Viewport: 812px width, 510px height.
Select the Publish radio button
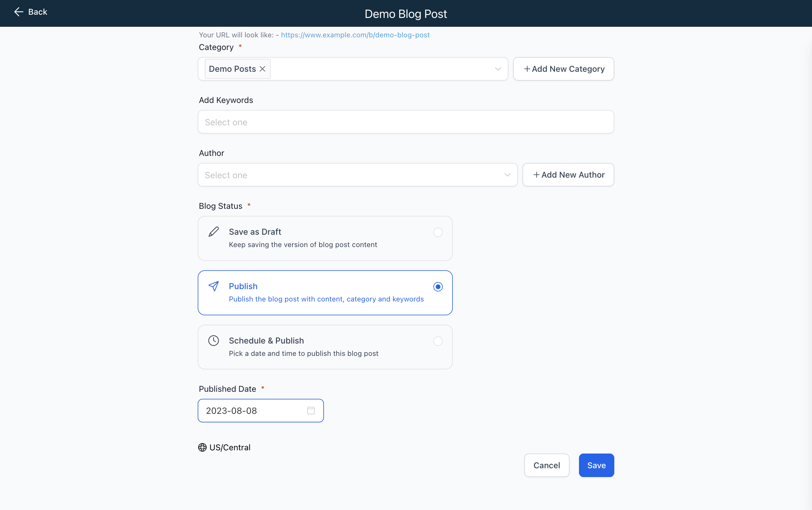point(438,287)
